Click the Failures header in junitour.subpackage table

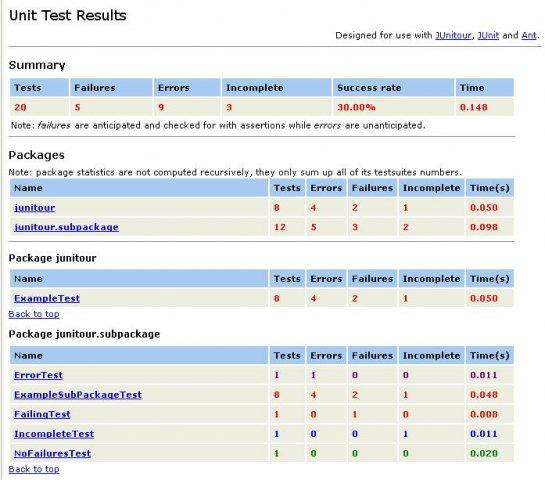click(x=372, y=356)
